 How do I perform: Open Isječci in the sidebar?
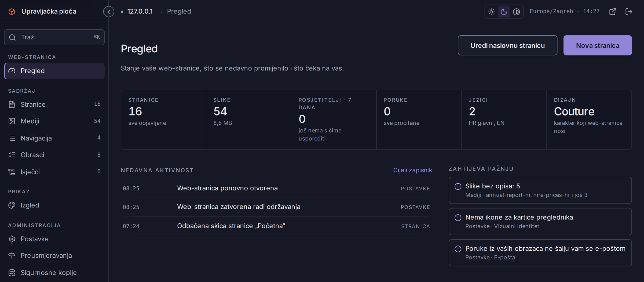coord(54,172)
